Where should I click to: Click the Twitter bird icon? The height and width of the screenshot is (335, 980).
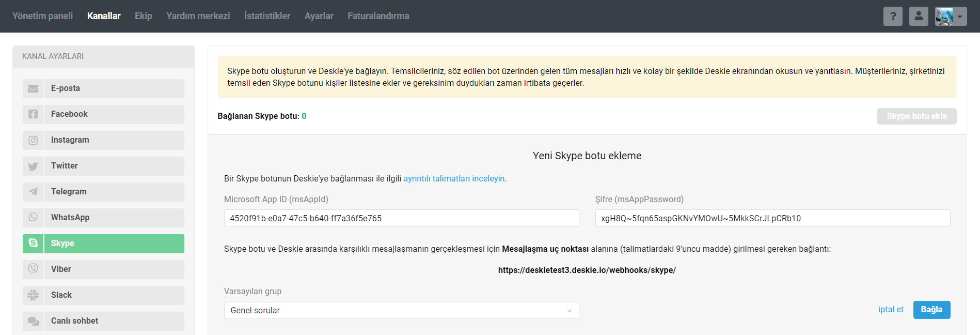33,166
